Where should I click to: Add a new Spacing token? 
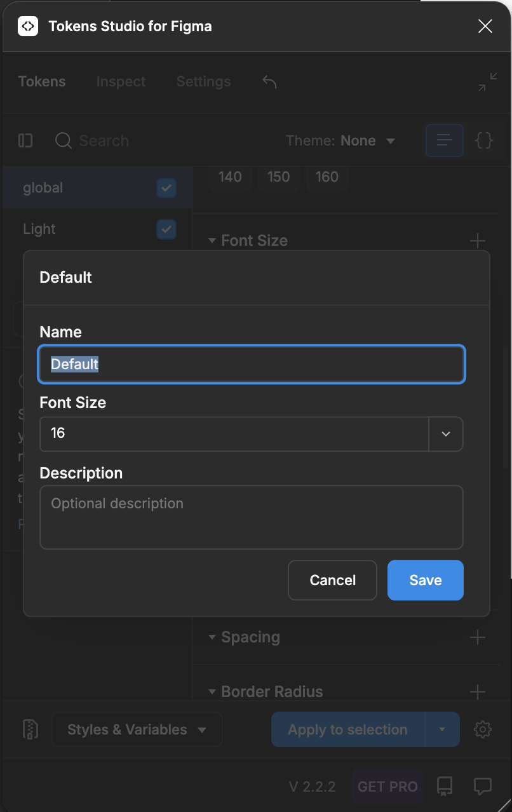click(x=477, y=637)
